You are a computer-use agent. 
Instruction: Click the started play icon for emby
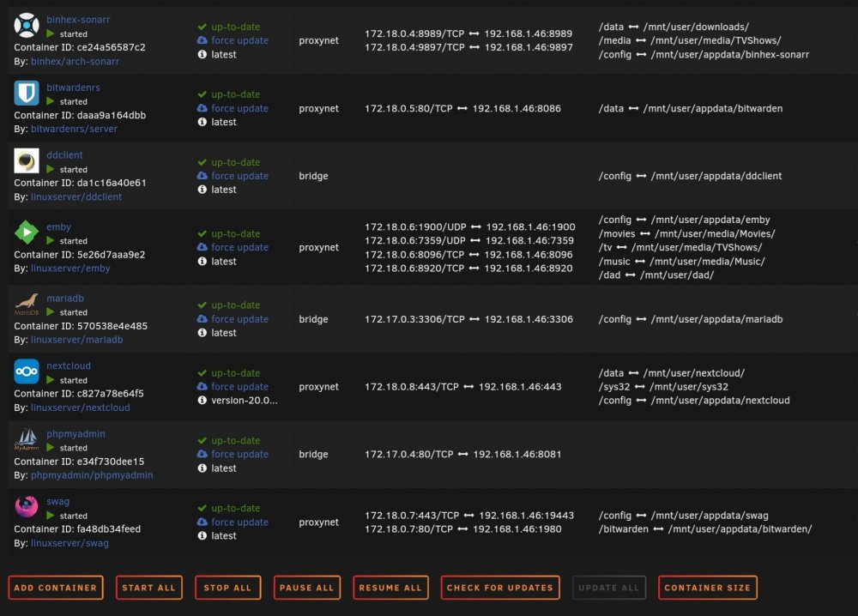[x=51, y=241]
